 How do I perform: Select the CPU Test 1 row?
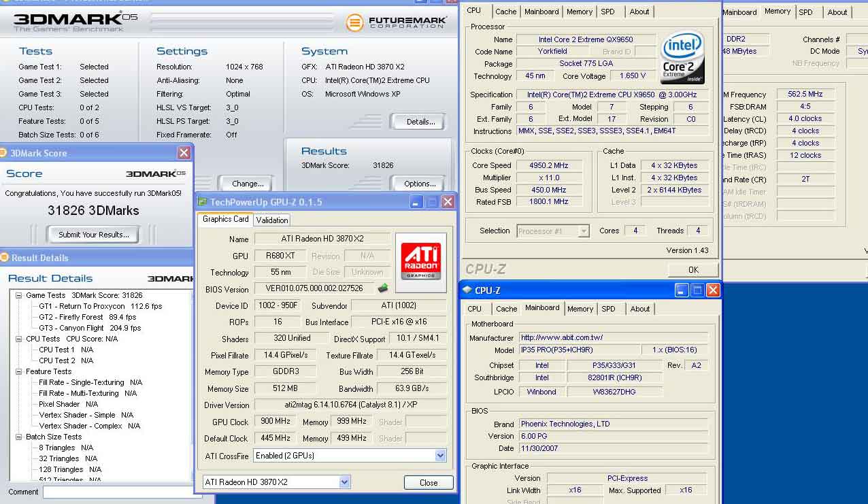click(x=66, y=350)
